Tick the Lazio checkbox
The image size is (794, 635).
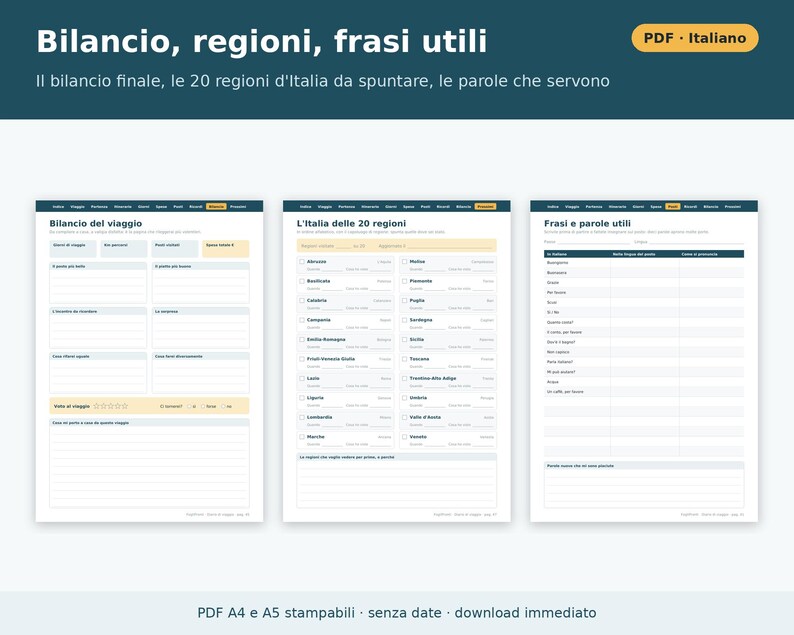[x=302, y=378]
